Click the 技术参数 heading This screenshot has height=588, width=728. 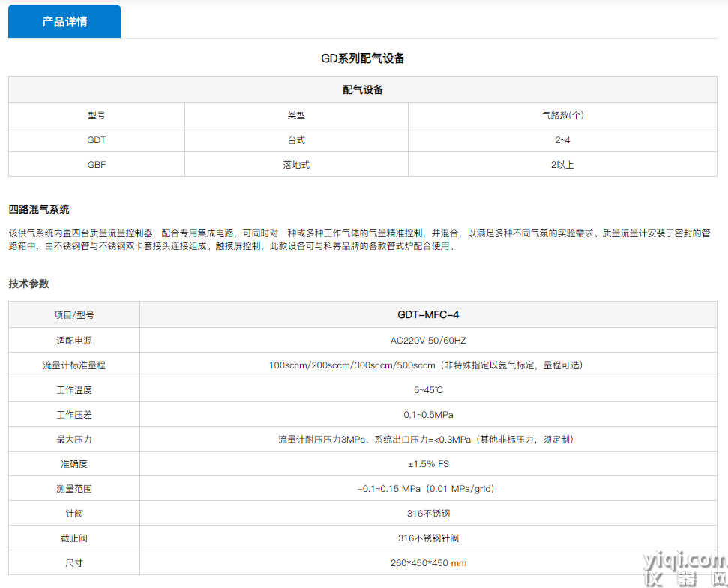pos(28,283)
